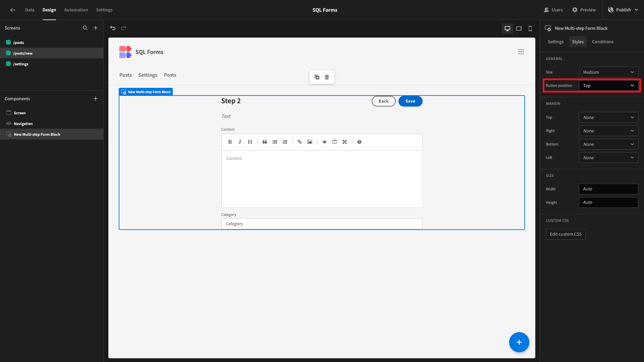Click the Save button on Step 2

pos(410,101)
